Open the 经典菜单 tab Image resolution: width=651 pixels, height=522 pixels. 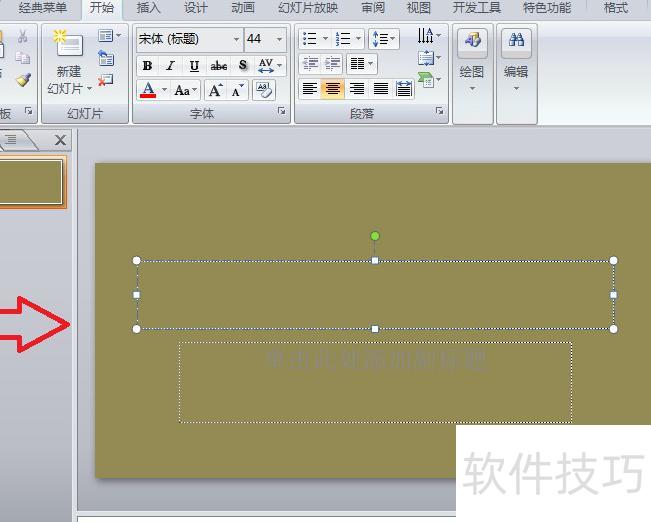42,7
